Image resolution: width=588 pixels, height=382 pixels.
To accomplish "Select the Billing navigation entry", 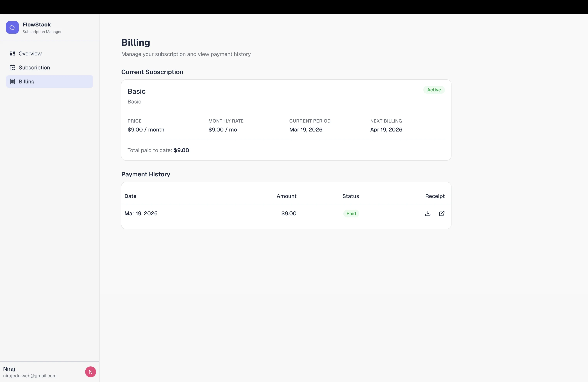I will pyautogui.click(x=27, y=81).
